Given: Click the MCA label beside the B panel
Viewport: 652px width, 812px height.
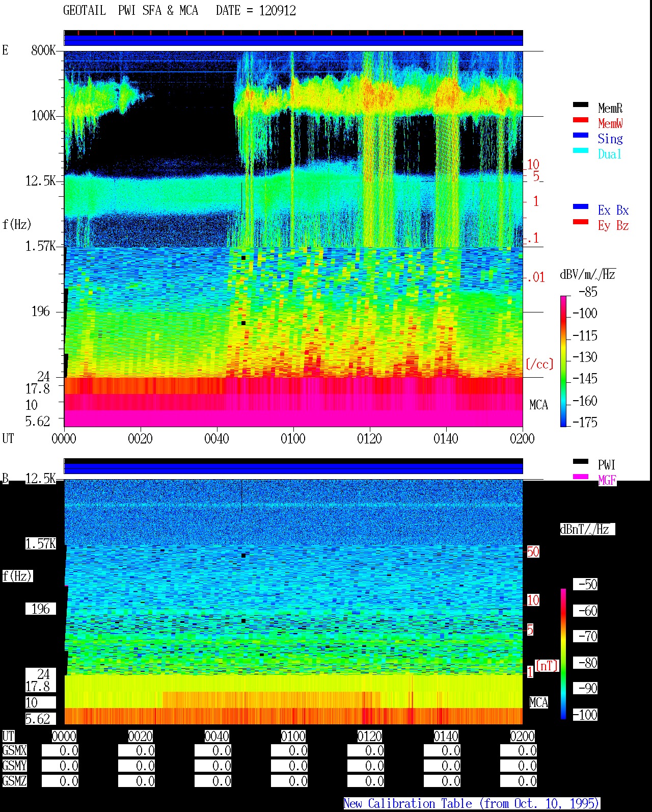Looking at the screenshot, I should tap(538, 703).
